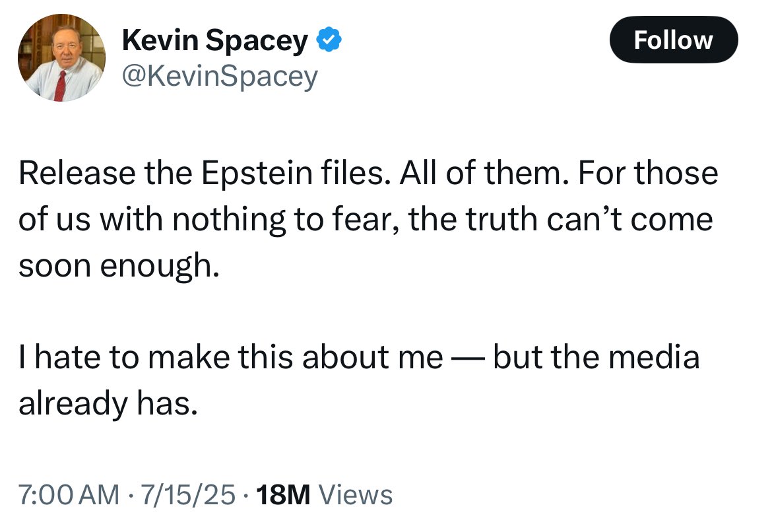Viewport: 772px width, 532px height.
Task: Click the red tie in the avatar
Action: pyautogui.click(x=60, y=86)
